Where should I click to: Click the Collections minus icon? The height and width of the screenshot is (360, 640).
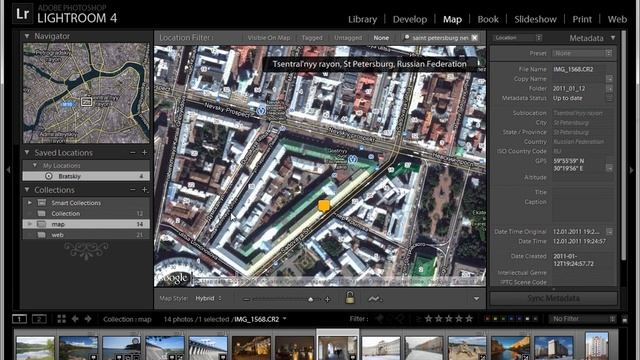[x=133, y=190]
